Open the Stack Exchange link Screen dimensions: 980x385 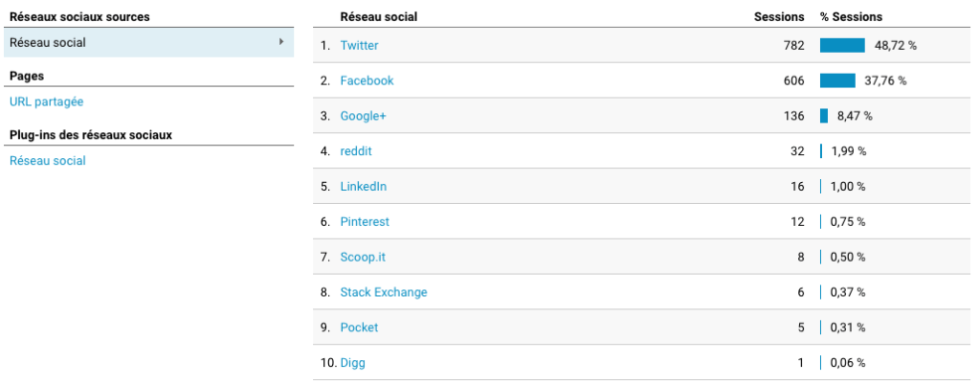[x=383, y=292]
